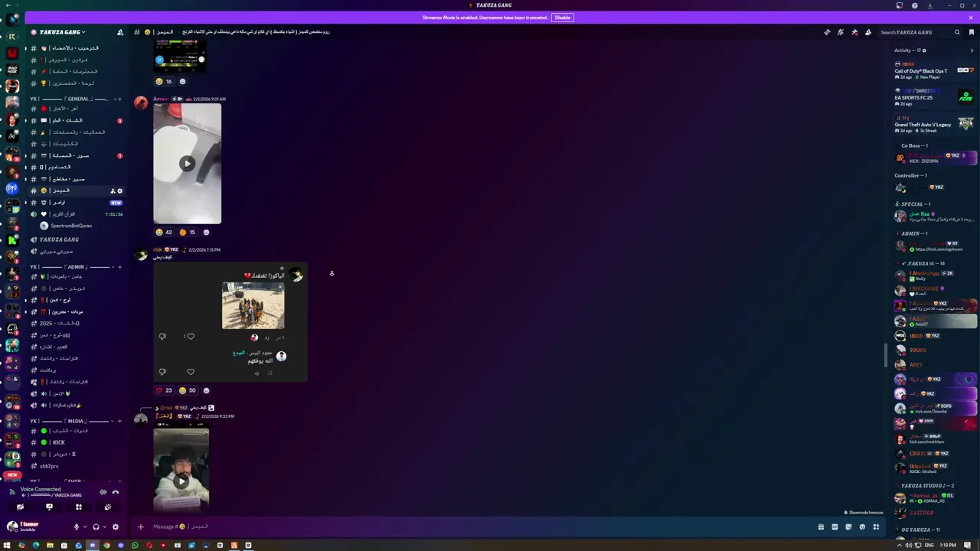Image resolution: width=980 pixels, height=551 pixels.
Task: Open Call of Duty Black Ops 7 activity
Action: [934, 71]
